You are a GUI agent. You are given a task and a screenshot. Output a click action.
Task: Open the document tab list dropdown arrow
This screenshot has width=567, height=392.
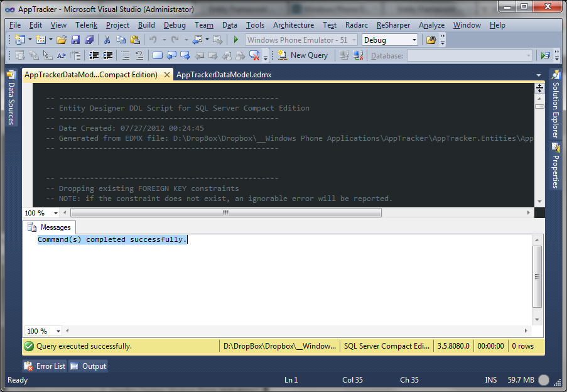(x=539, y=75)
